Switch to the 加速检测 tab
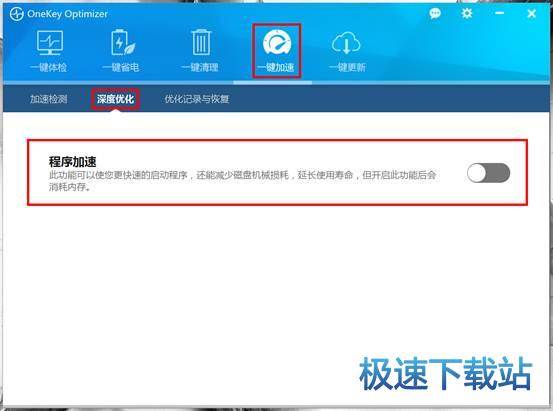The height and width of the screenshot is (411, 553). 49,99
